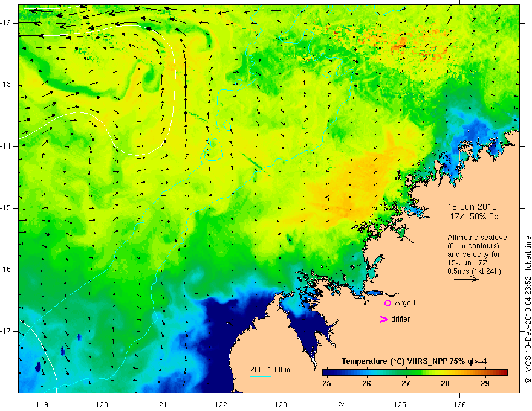
Task: Click the magenta Argo circle legend marker
Action: (388, 303)
